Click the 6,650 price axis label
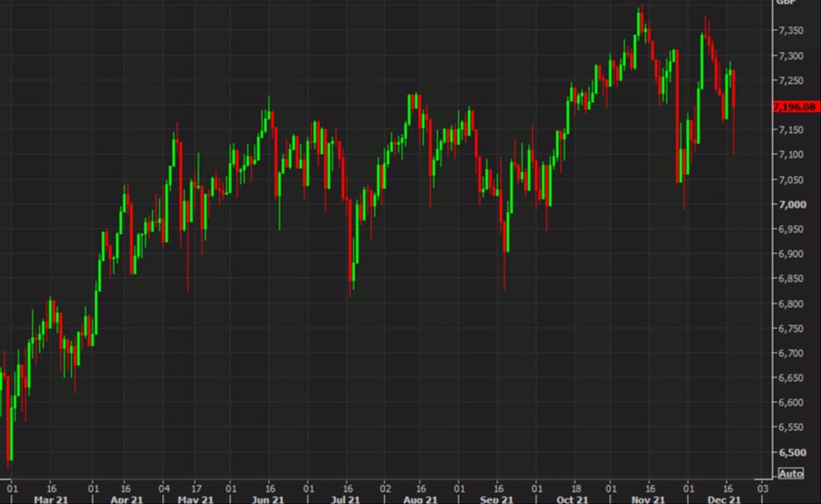Viewport: 821px width, 504px height. coord(791,378)
